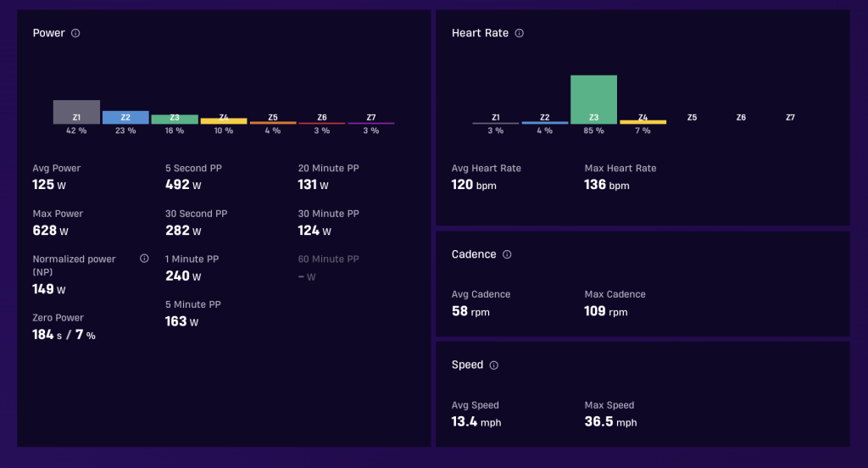This screenshot has width=868, height=468.
Task: Select the gray Z1 power zone bar
Action: click(x=76, y=112)
